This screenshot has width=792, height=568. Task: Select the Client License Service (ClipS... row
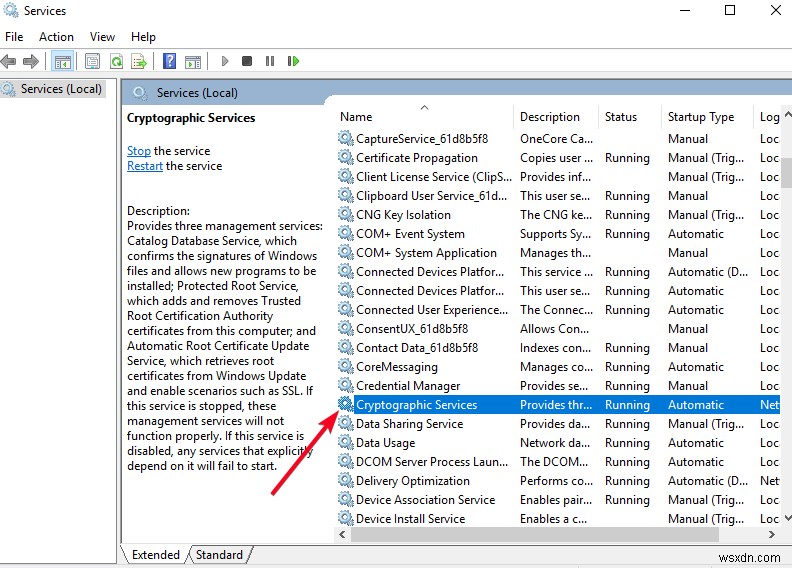pos(558,177)
